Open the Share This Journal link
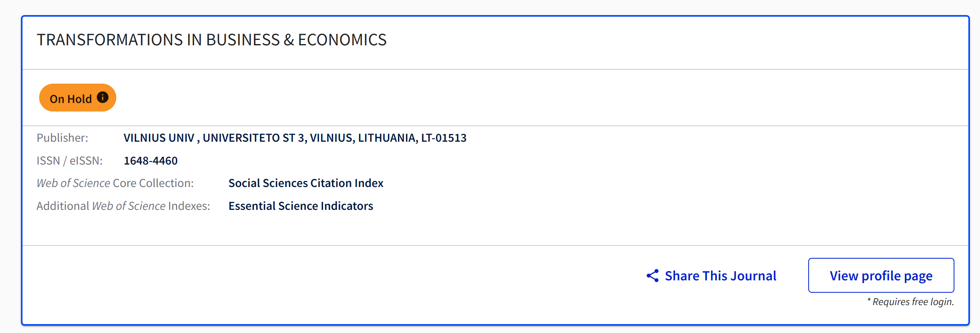980x333 pixels. [720, 276]
